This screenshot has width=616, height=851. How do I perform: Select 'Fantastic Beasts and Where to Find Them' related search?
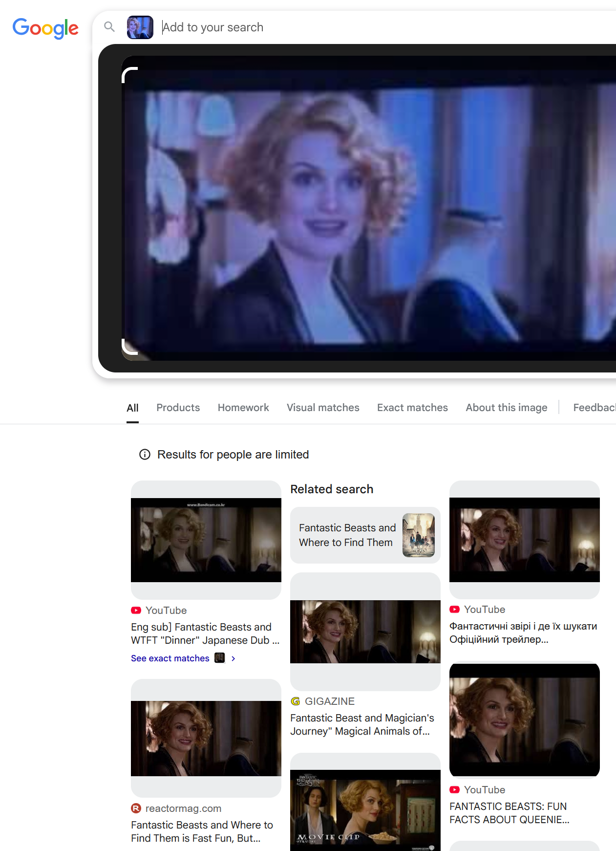click(365, 535)
